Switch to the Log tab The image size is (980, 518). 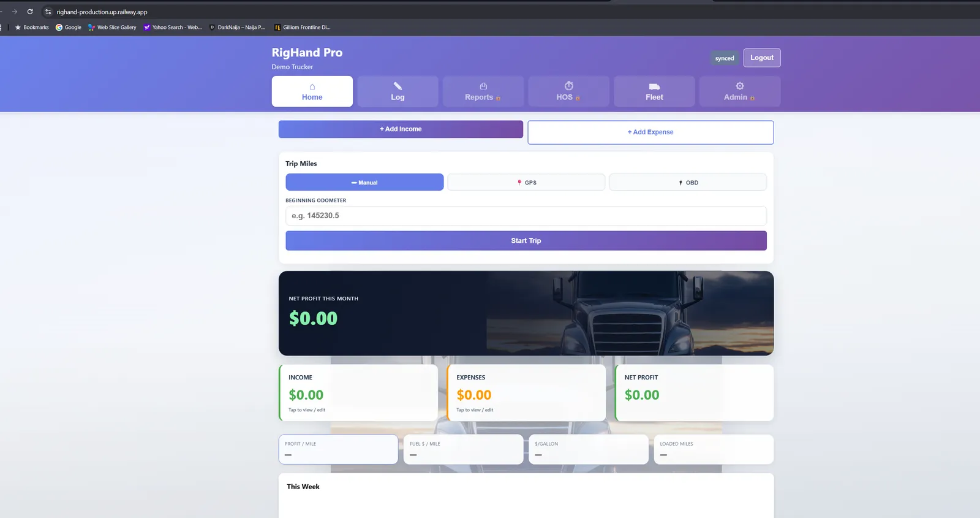tap(398, 91)
